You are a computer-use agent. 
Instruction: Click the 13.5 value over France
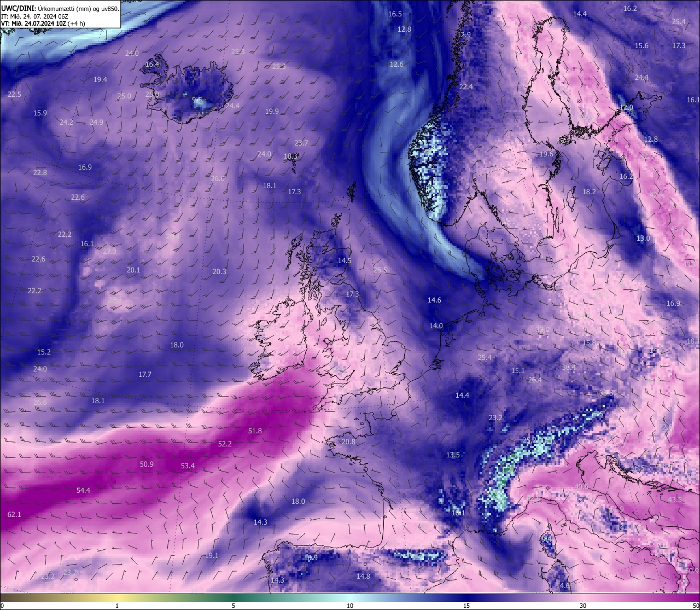453,455
